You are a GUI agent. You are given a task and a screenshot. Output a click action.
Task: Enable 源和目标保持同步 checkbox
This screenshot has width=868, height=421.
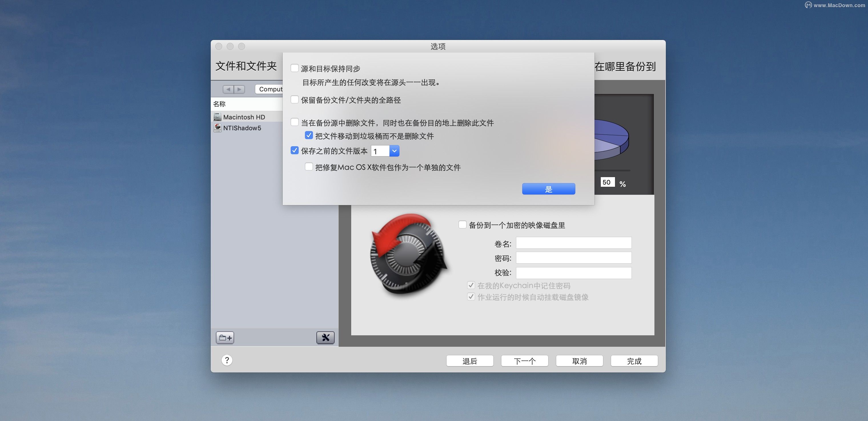tap(294, 68)
